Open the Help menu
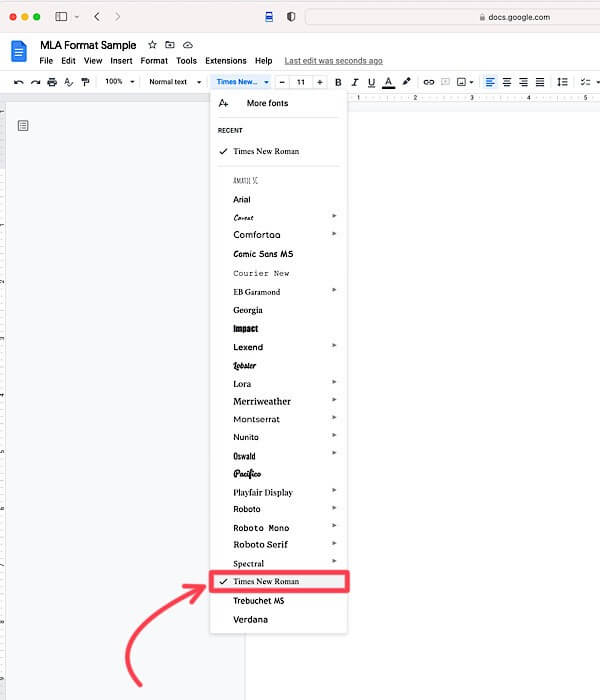600x700 pixels. 263,61
